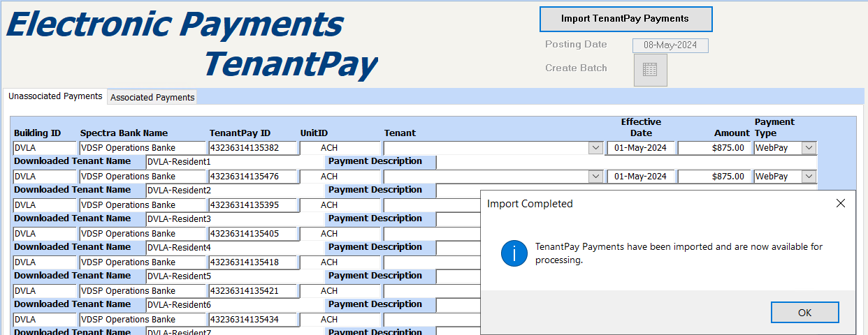Click Building ID field in DVLA-Resident1 row
Screen dimensions: 868x335
pyautogui.click(x=45, y=148)
